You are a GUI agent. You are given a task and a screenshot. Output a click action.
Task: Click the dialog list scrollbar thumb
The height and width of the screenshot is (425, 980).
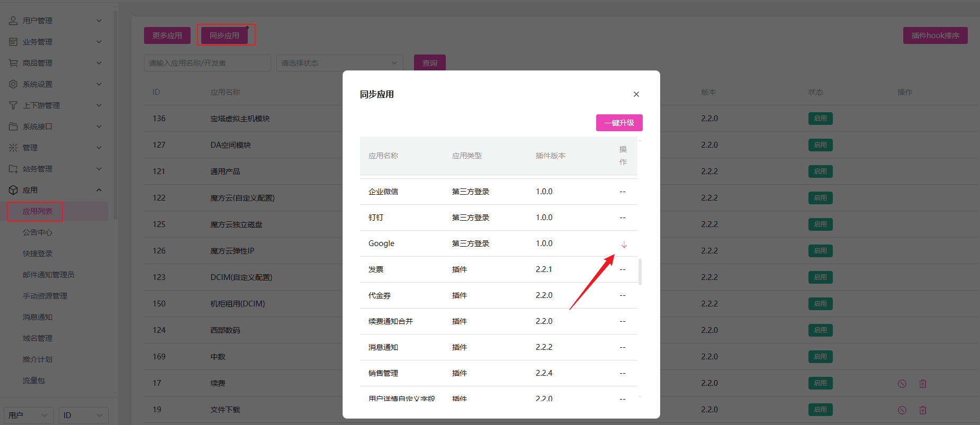coord(640,272)
